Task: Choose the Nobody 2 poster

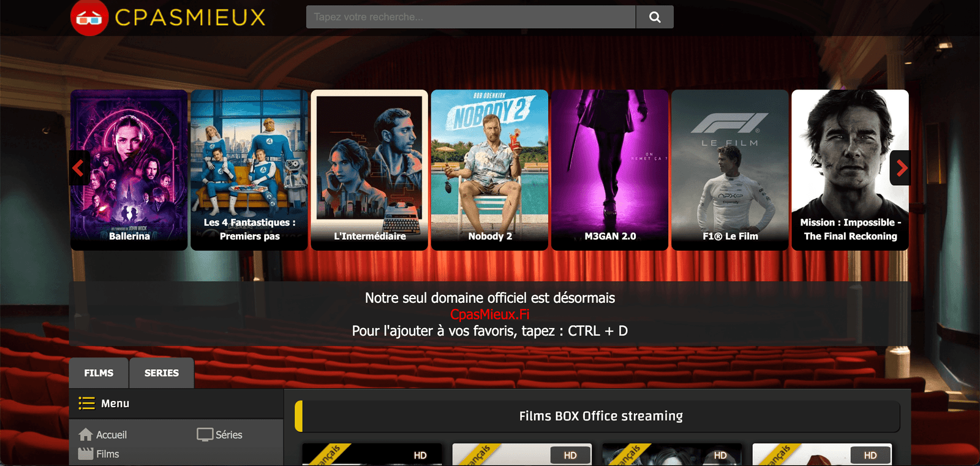Action: (489, 170)
